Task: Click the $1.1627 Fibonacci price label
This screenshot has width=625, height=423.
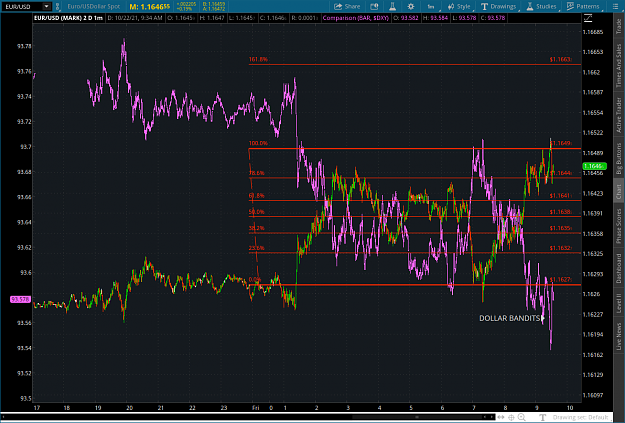Action: click(561, 279)
